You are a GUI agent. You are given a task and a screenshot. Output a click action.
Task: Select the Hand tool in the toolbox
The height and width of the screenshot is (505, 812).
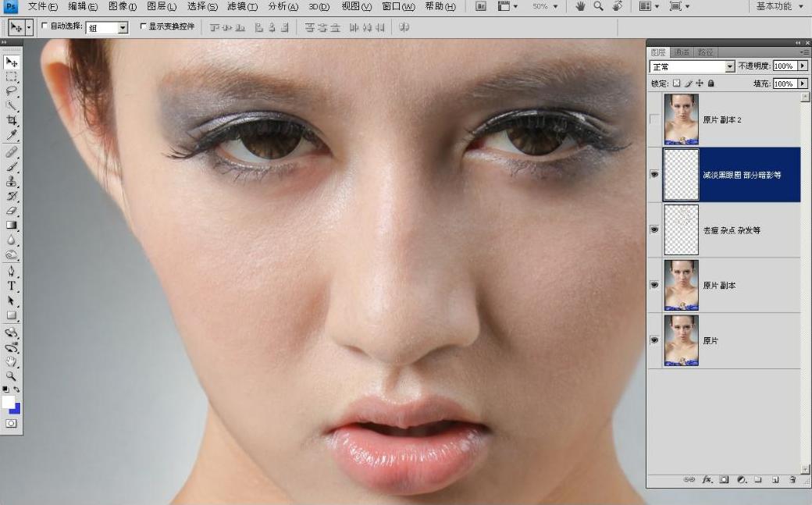point(11,361)
